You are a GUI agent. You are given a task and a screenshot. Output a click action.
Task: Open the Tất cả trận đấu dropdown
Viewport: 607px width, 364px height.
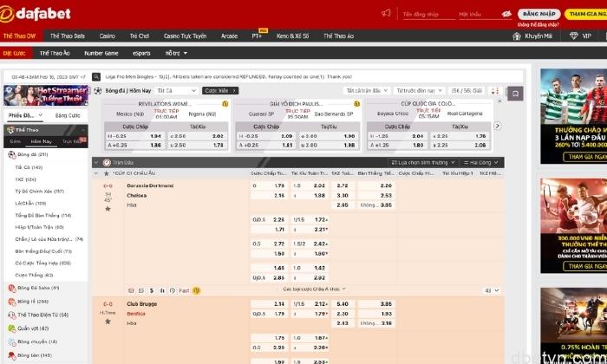pos(367,90)
